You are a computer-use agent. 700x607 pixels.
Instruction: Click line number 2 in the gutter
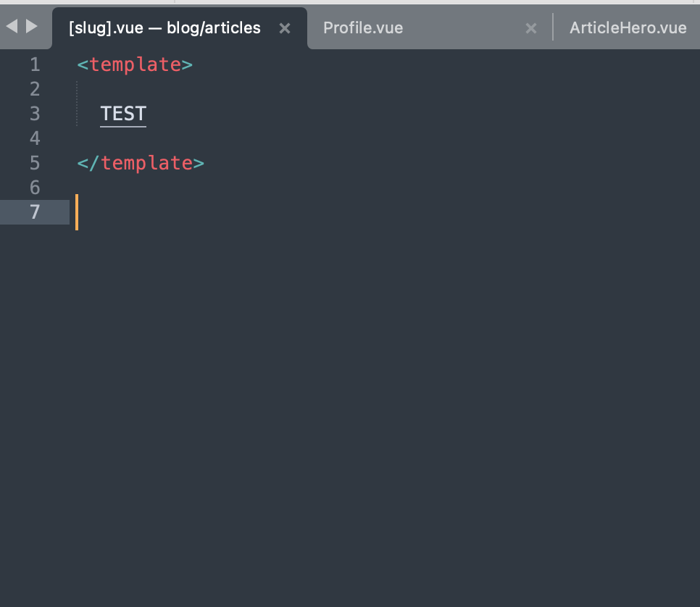tap(35, 88)
